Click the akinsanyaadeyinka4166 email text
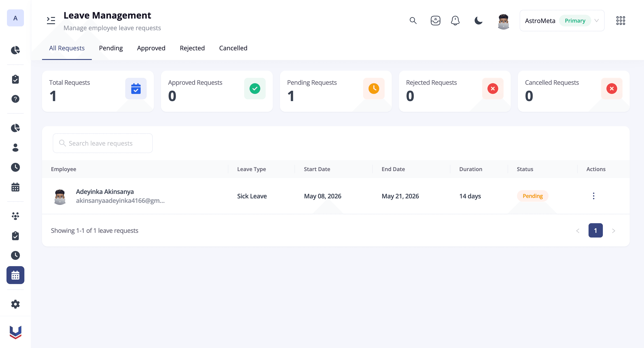 pos(120,201)
